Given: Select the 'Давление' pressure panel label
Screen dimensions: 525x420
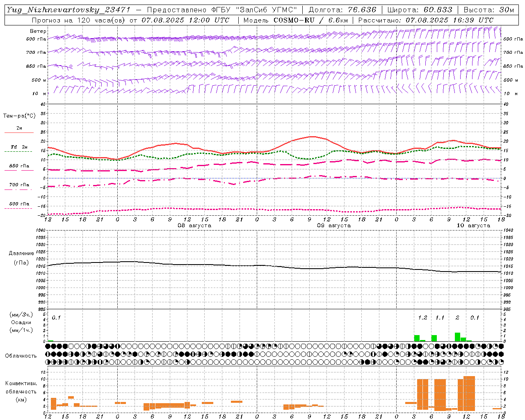Looking at the screenshot, I should 21,253.
